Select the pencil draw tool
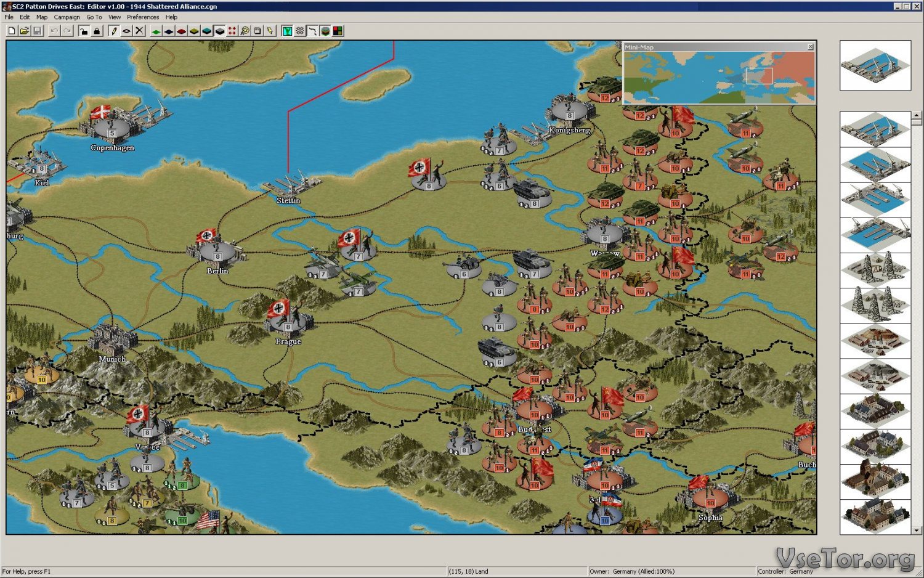Viewport: 924px width, 578px height. coord(113,31)
